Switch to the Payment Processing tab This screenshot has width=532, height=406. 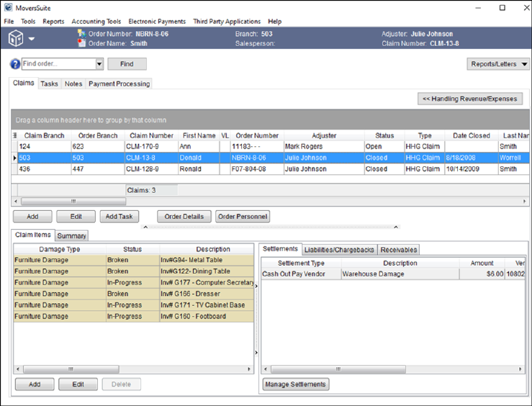(x=119, y=84)
